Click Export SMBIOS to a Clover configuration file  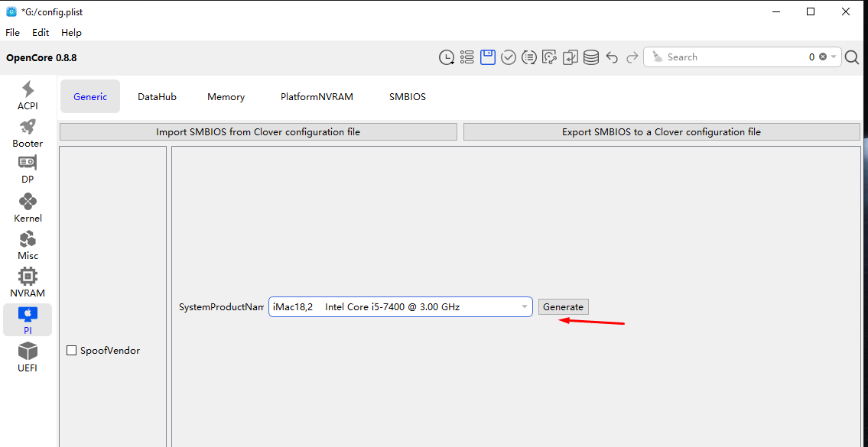point(662,132)
